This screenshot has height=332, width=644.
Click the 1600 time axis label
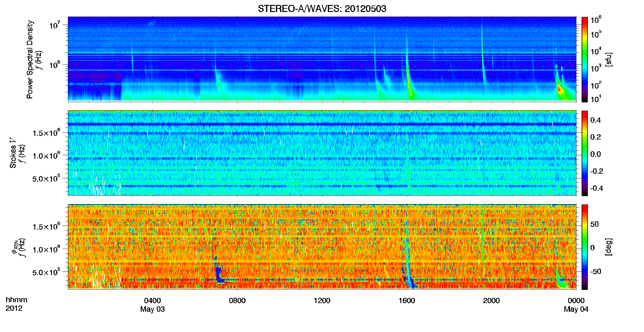[407, 301]
